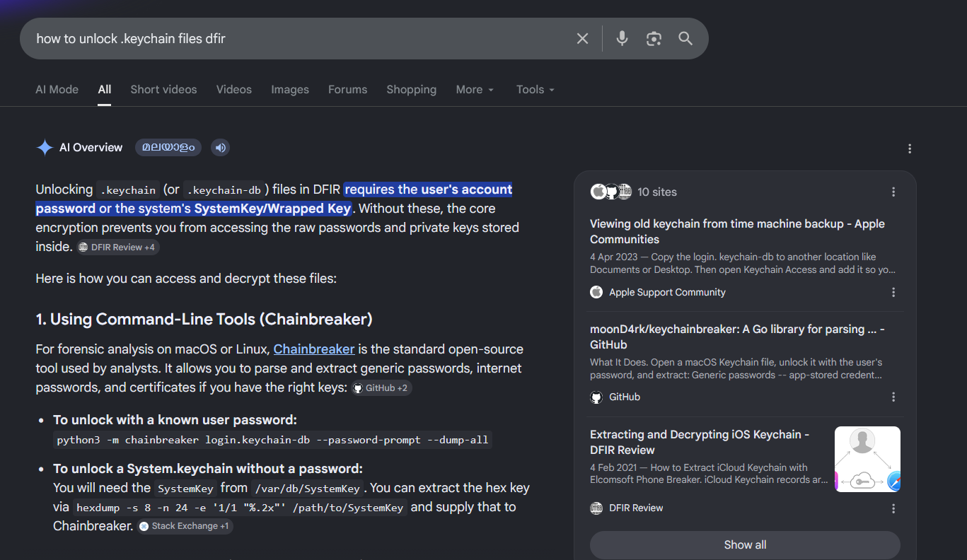Open the Chainbreaker hyperlink
Image resolution: width=967 pixels, height=560 pixels.
click(314, 349)
